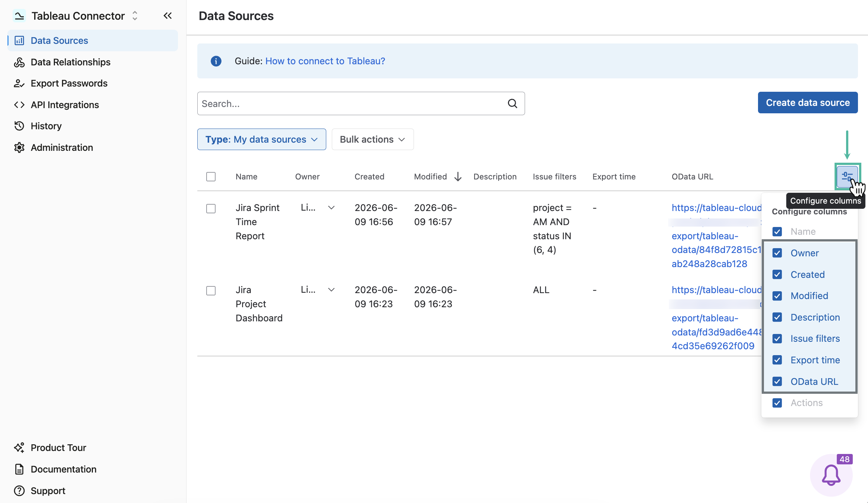Click the Jira Project Dashboard name
The image size is (868, 503).
pyautogui.click(x=259, y=304)
